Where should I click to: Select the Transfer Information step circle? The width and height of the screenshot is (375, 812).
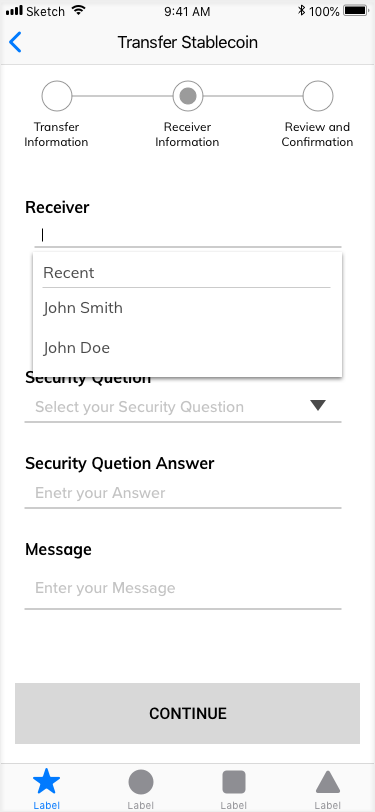[56, 96]
